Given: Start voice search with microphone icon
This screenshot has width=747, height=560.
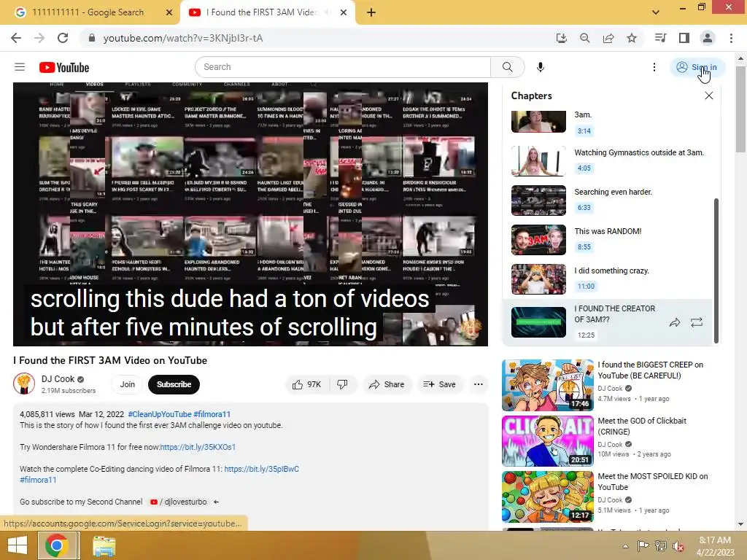Looking at the screenshot, I should (541, 67).
